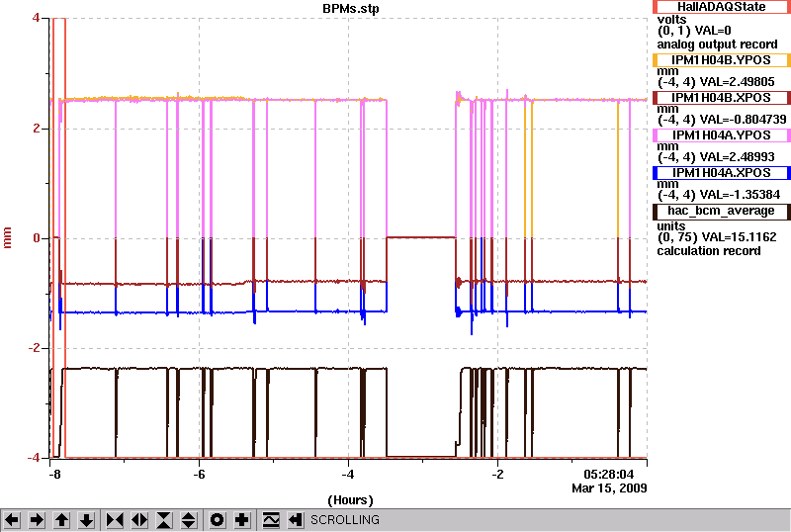Click the circle auto-scale toolbar icon
The image size is (791, 532).
tap(218, 520)
